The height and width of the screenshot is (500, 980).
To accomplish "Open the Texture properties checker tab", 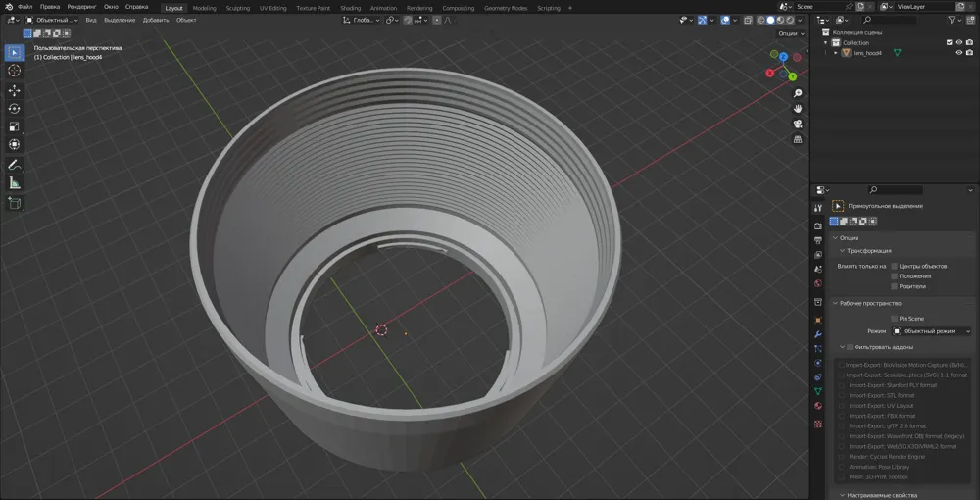I will [818, 424].
